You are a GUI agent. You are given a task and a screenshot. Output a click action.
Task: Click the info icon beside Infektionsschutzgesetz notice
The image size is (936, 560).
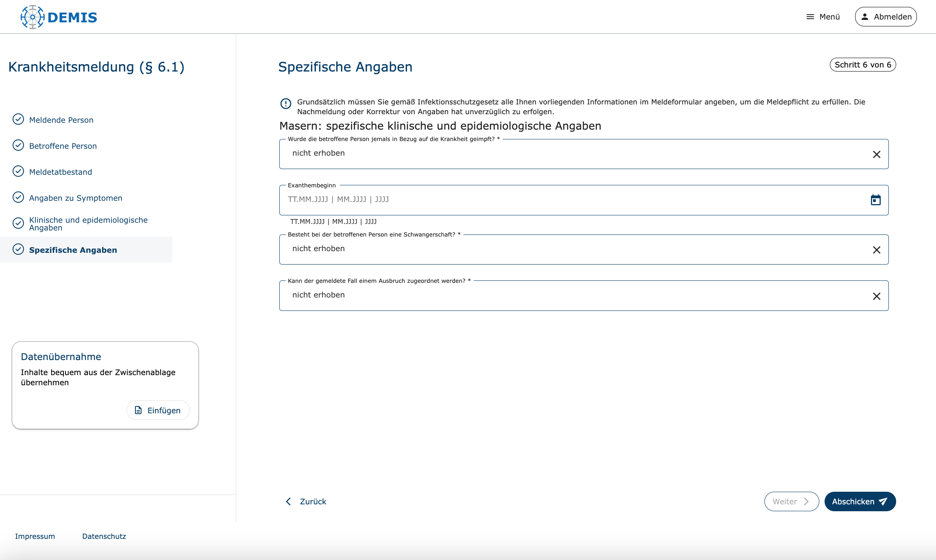(x=286, y=104)
